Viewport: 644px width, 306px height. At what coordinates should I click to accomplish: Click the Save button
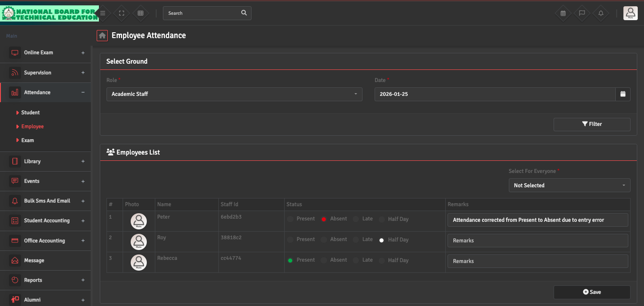point(592,292)
